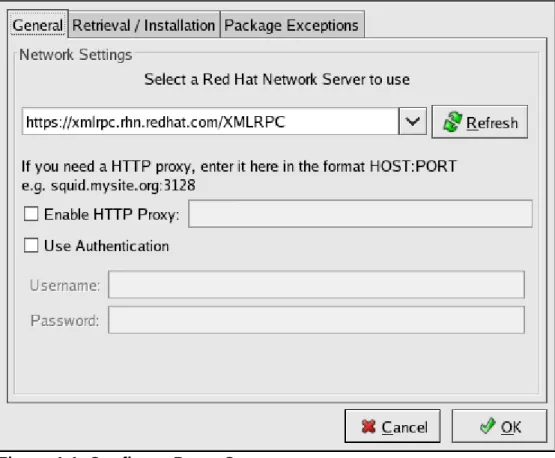
Task: Click the 'e.g. squid.mysite.org:3128' example text
Action: [108, 185]
